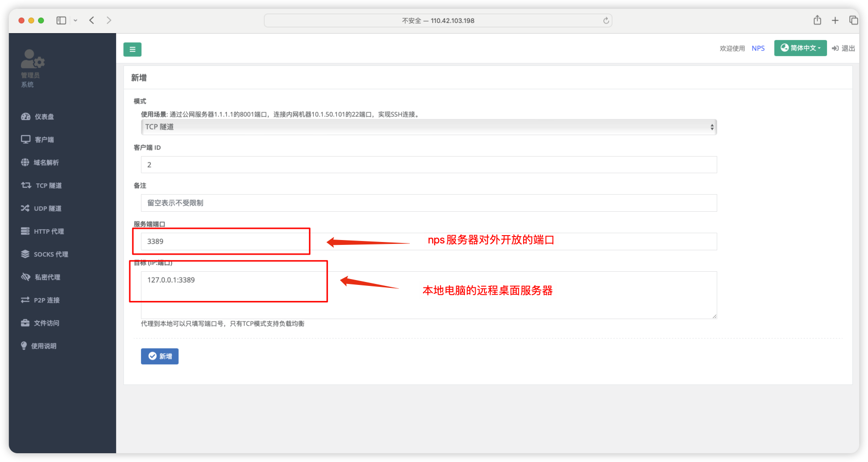
Task: Click the TCP 隧道 retweet icon
Action: [x=26, y=185]
